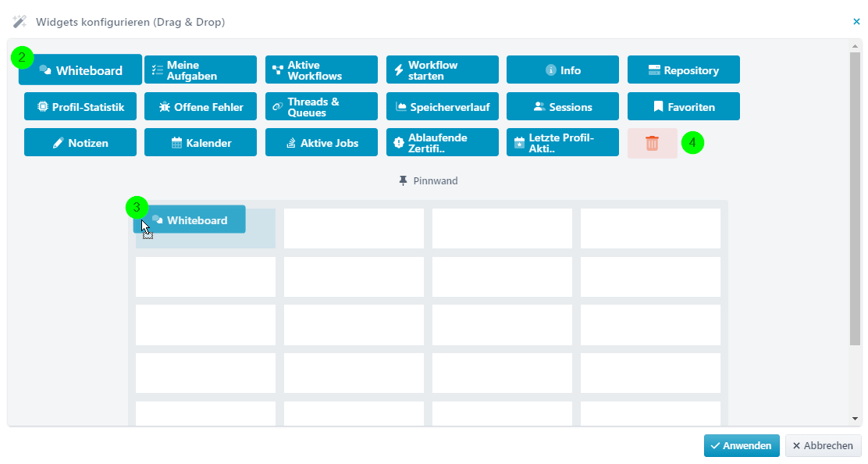The height and width of the screenshot is (464, 868).
Task: Select the Meine Aufgaben widget
Action: coord(201,70)
